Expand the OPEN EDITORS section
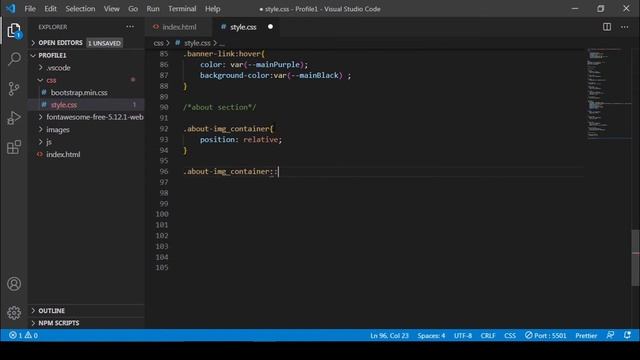Viewport: 640px width, 360px height. [60, 43]
